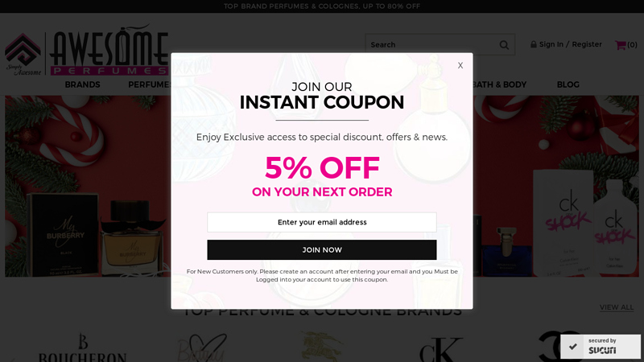This screenshot has height=362, width=644.
Task: Click the search magnifier icon
Action: click(504, 45)
